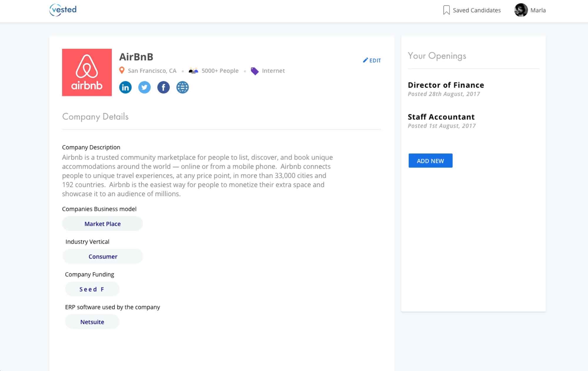Click the ADD NEW opening button
The image size is (588, 371).
point(430,161)
